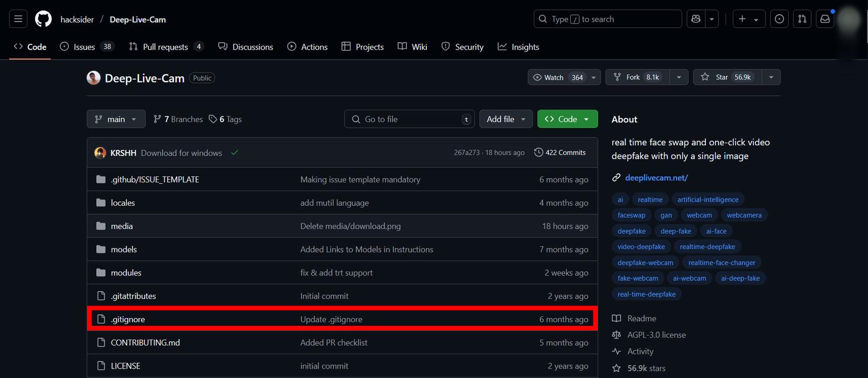Open the .github/ISSUE_TEMPLATE folder

pyautogui.click(x=155, y=180)
